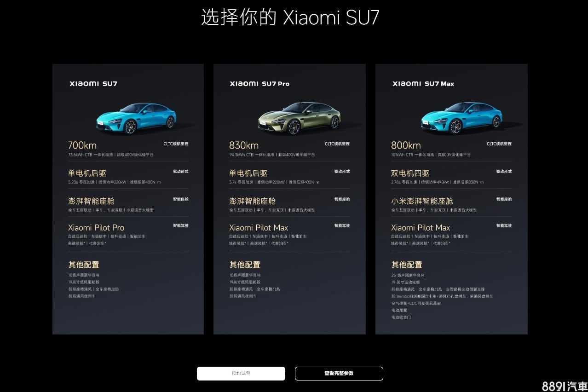Click the 8891汽车 watermark logo

[x=565, y=386]
